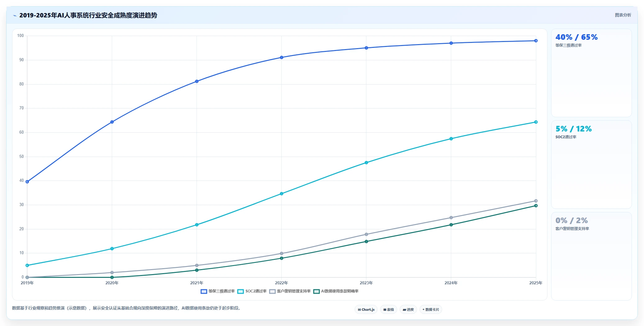Click the 2023年 x-axis label
This screenshot has width=644, height=326.
366,283
